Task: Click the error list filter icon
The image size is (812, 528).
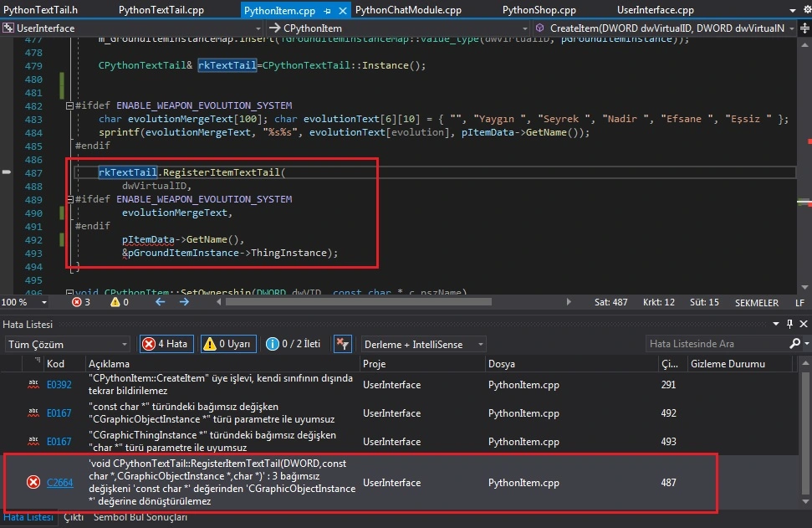Action: coord(342,344)
